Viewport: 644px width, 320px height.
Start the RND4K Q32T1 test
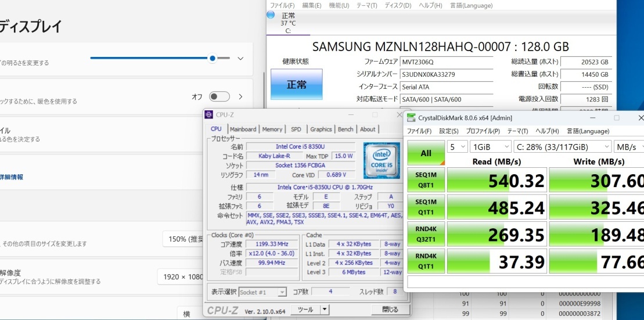[x=426, y=233]
